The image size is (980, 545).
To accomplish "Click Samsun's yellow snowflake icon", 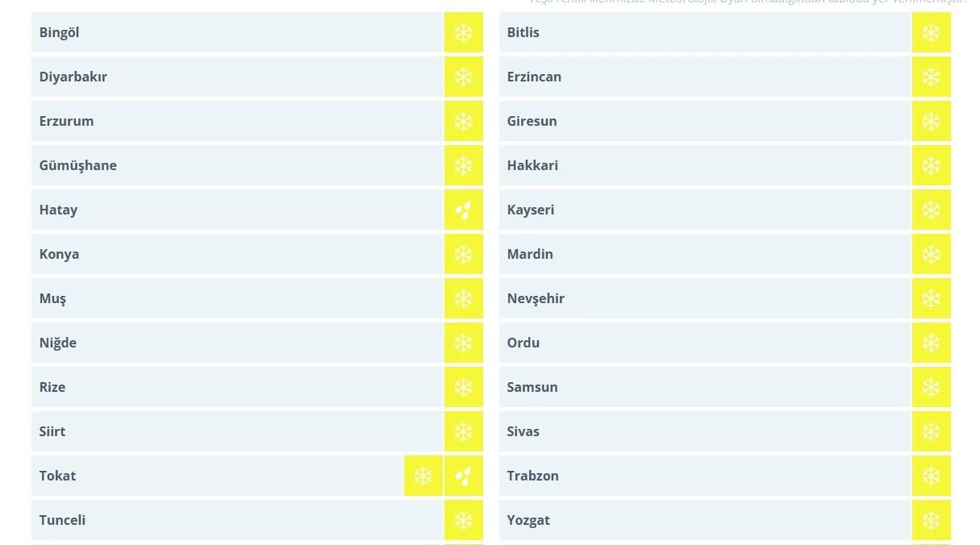I will [x=931, y=388].
